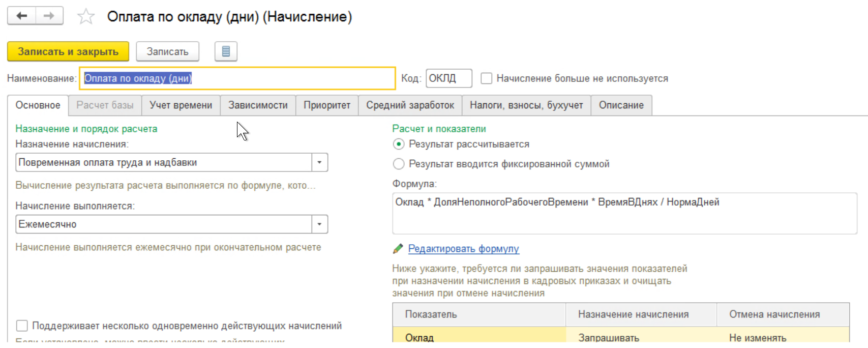Switch to the Основное tab
The image size is (868, 348).
(38, 105)
